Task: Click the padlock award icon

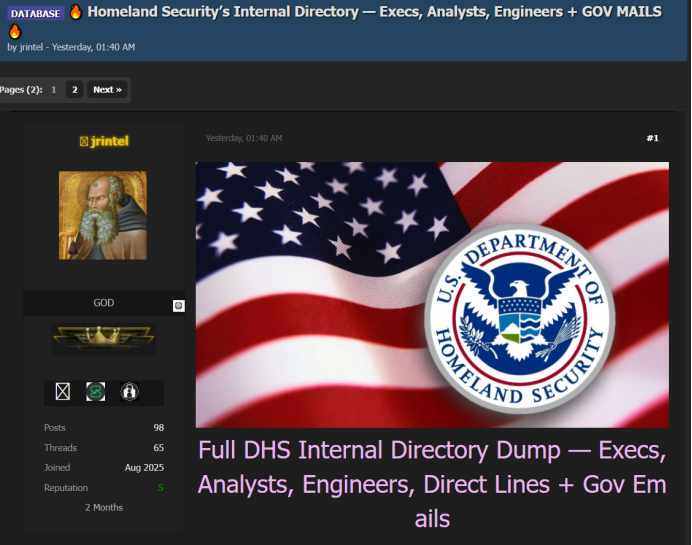Action: pyautogui.click(x=129, y=391)
